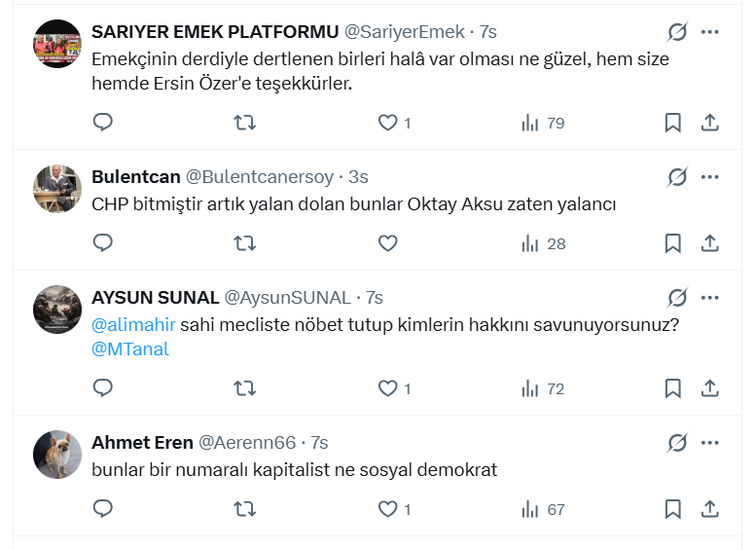Viewport: 756px width, 550px height.
Task: Open Bulentcan's profile picture
Action: (x=57, y=188)
